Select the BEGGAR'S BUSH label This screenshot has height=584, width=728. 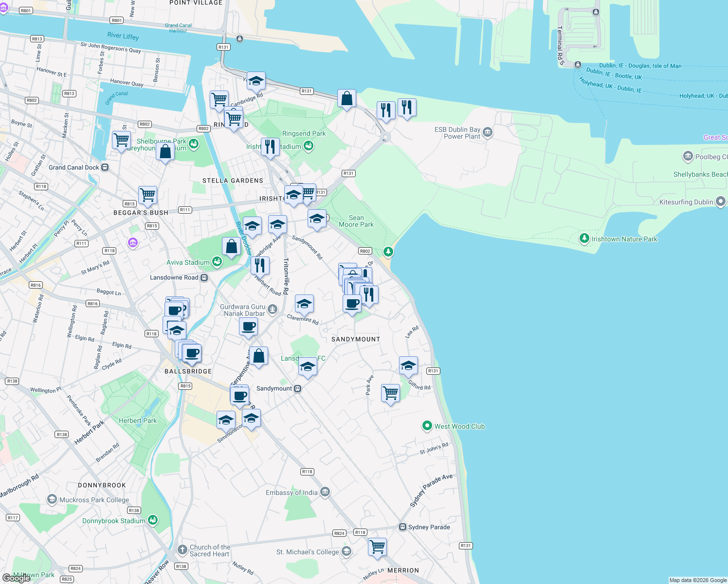point(141,213)
